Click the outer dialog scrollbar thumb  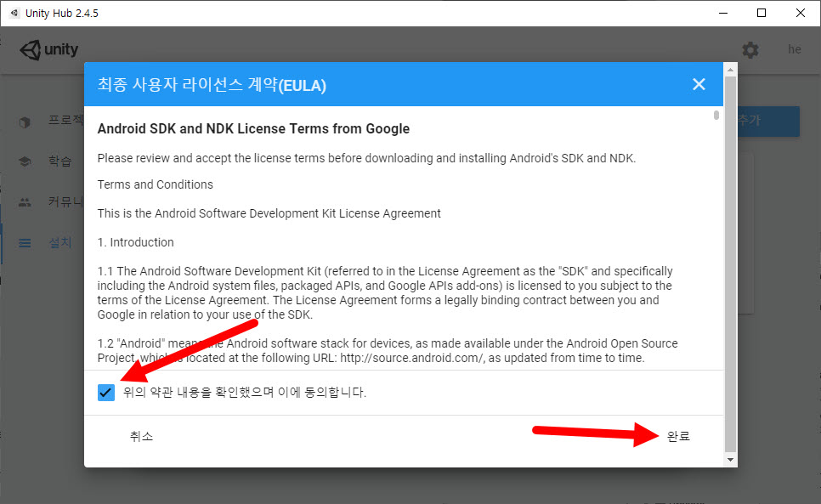pos(730,264)
